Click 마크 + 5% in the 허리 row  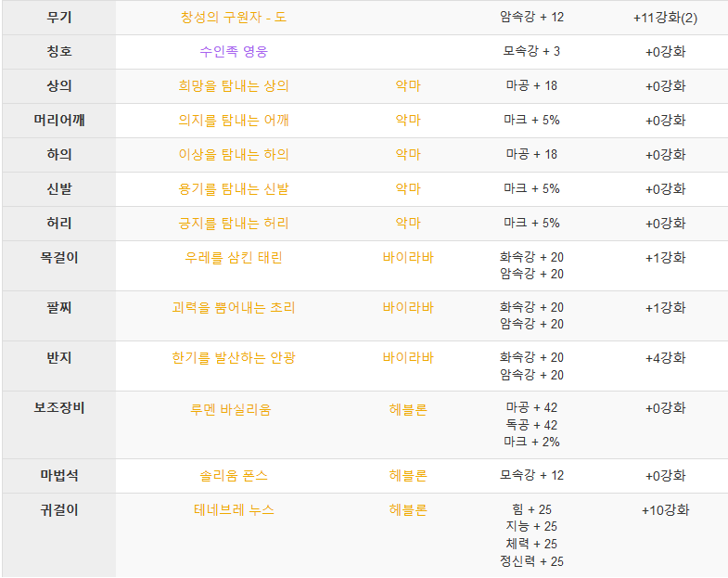click(531, 224)
